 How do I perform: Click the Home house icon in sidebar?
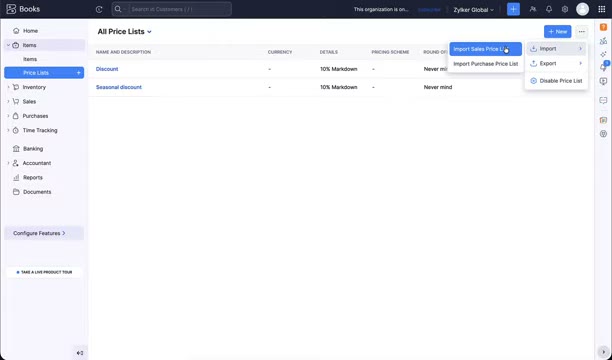click(16, 30)
